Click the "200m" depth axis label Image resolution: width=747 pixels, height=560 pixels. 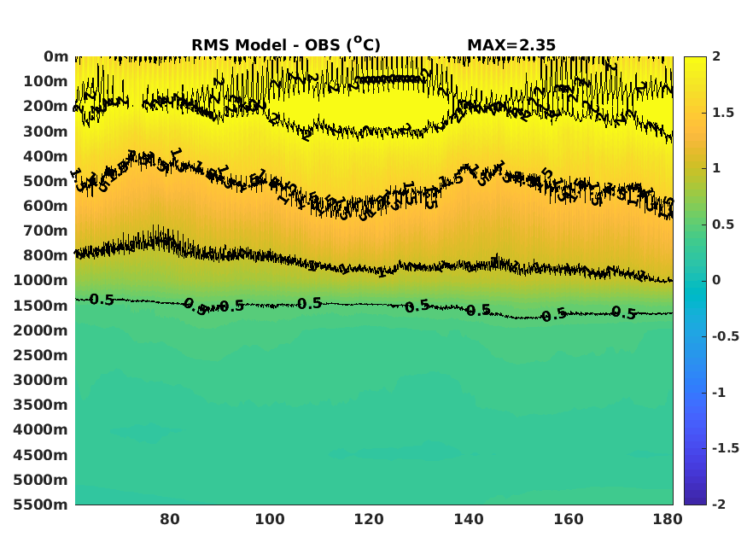coord(46,106)
